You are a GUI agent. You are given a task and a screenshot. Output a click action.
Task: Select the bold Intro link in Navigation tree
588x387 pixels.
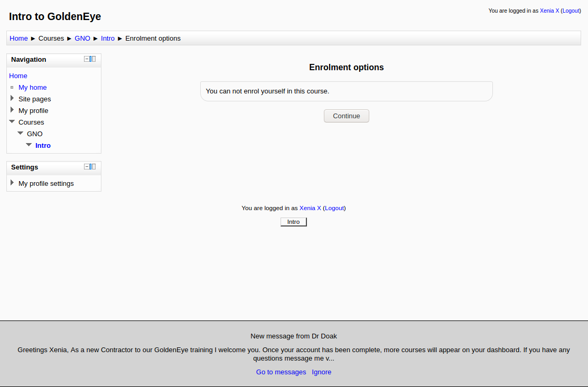[43, 145]
